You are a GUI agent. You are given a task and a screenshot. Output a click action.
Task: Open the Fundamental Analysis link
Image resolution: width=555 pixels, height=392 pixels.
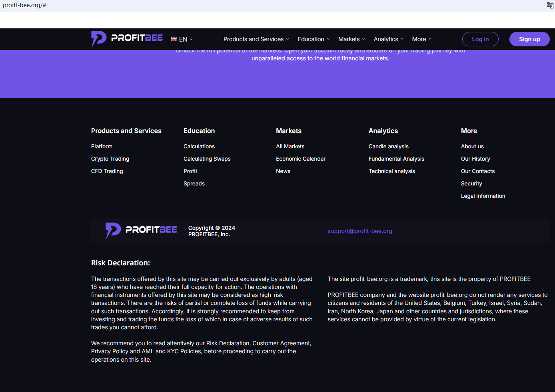[x=396, y=159]
